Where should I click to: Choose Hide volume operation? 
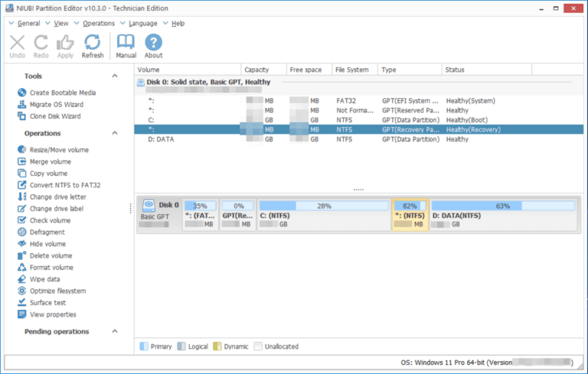coord(41,244)
